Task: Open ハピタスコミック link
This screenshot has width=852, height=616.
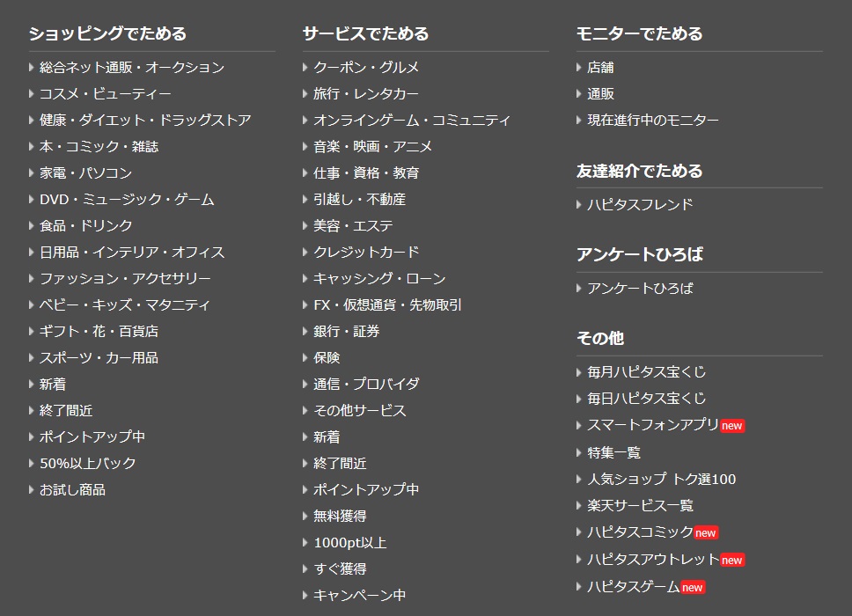Action: 640,532
